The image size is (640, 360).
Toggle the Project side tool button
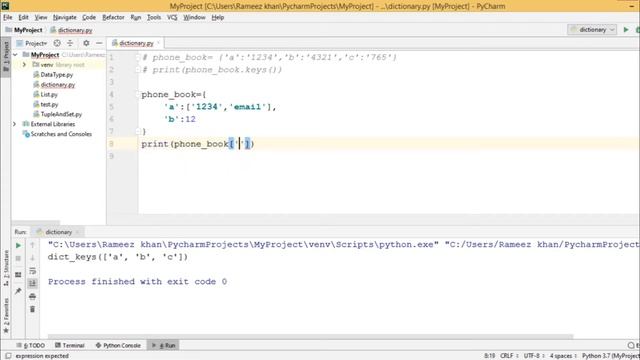coord(6,57)
